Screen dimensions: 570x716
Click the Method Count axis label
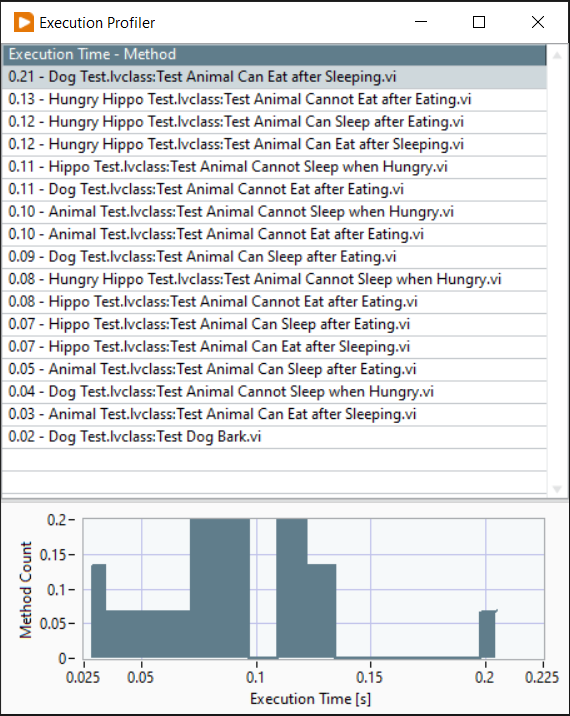click(26, 590)
